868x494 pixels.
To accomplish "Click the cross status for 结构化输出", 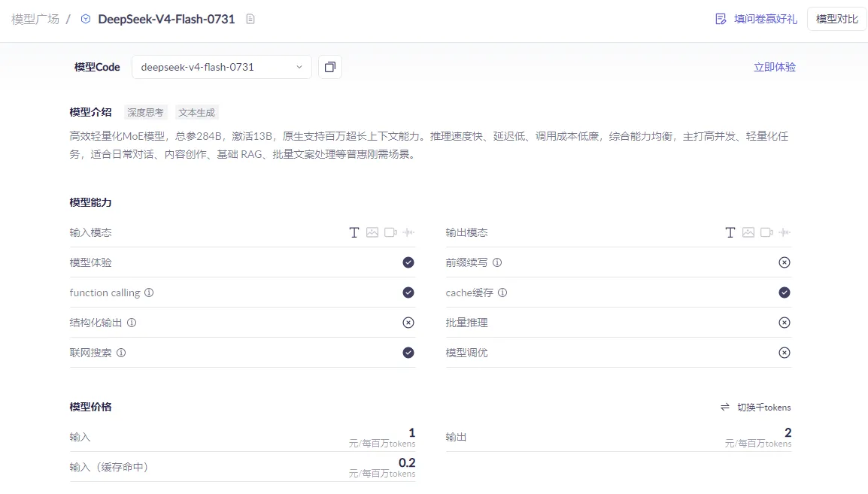I will (x=408, y=323).
